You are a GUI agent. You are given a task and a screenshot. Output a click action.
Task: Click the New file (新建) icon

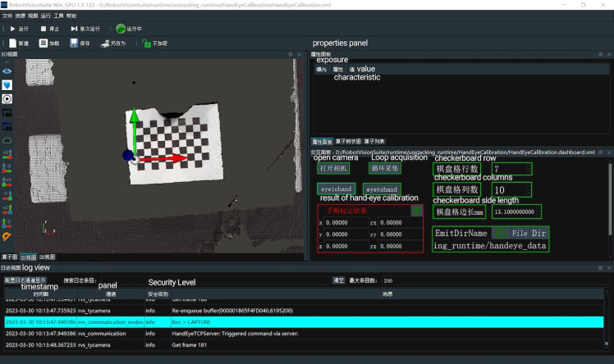click(12, 43)
